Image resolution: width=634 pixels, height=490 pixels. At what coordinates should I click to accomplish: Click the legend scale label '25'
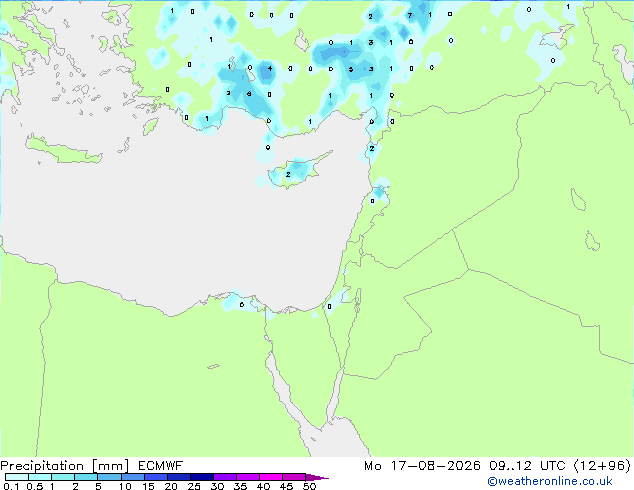click(194, 486)
